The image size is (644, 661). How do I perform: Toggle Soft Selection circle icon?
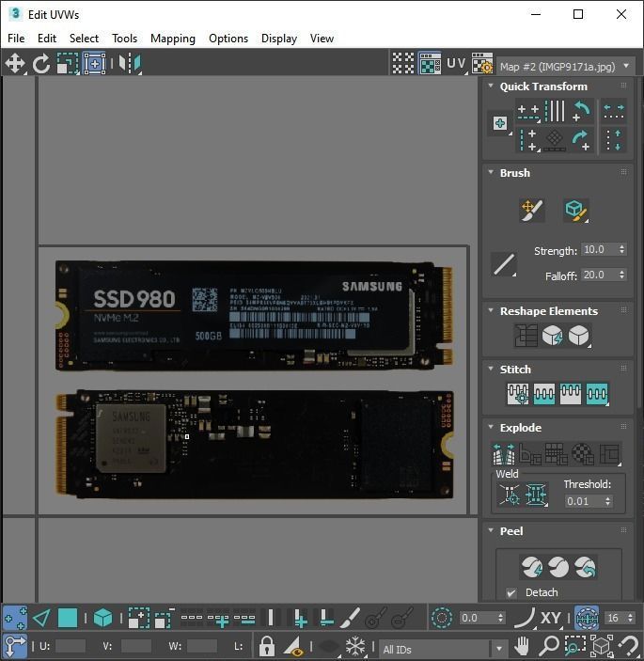click(x=442, y=618)
